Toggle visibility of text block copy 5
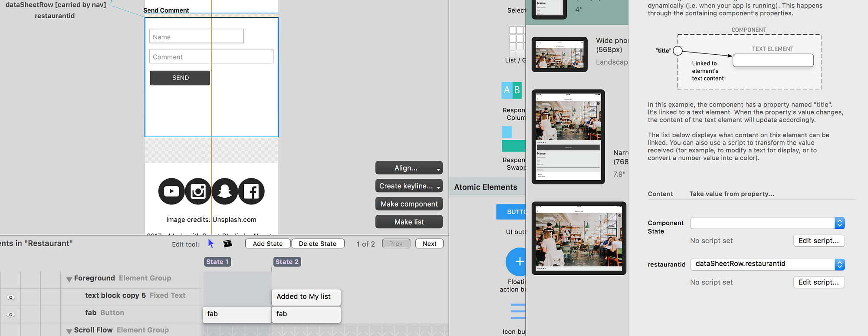 (11, 297)
